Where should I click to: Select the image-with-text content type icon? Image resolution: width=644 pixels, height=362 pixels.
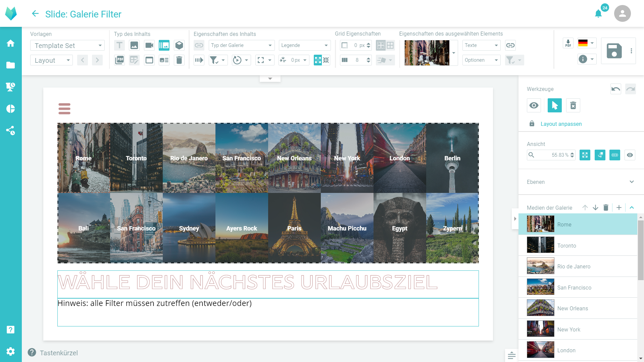tap(164, 60)
